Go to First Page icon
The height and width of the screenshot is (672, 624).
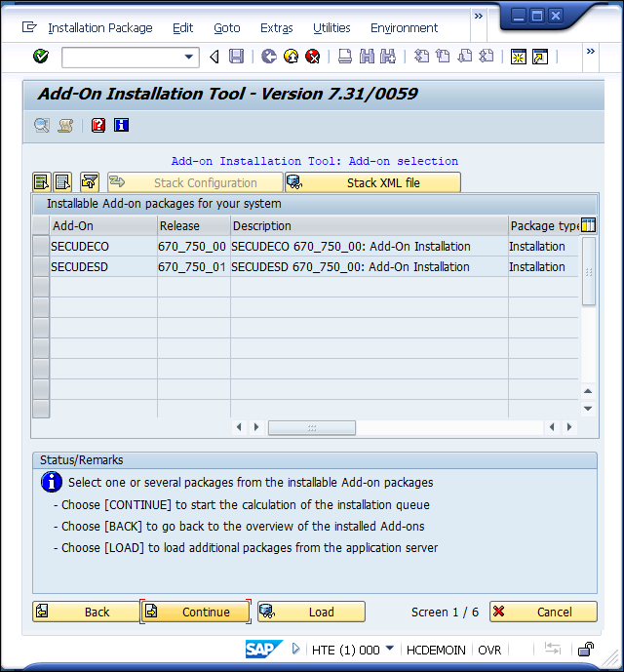(422, 57)
